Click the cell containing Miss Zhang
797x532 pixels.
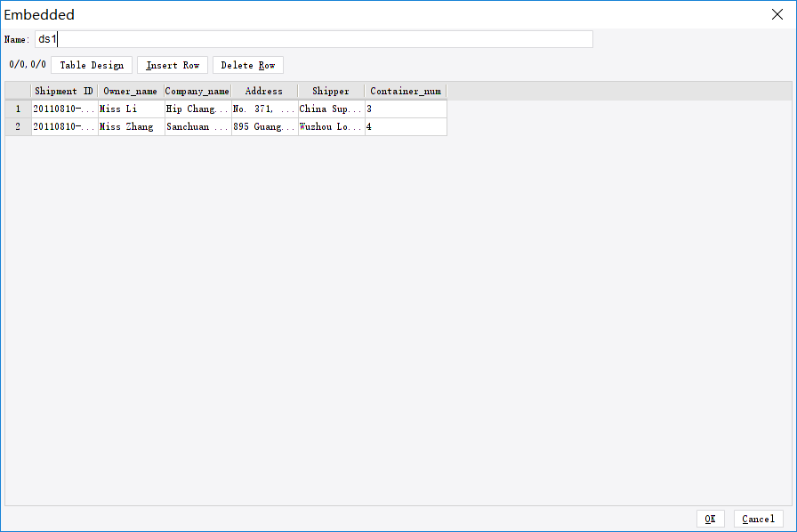(x=130, y=126)
